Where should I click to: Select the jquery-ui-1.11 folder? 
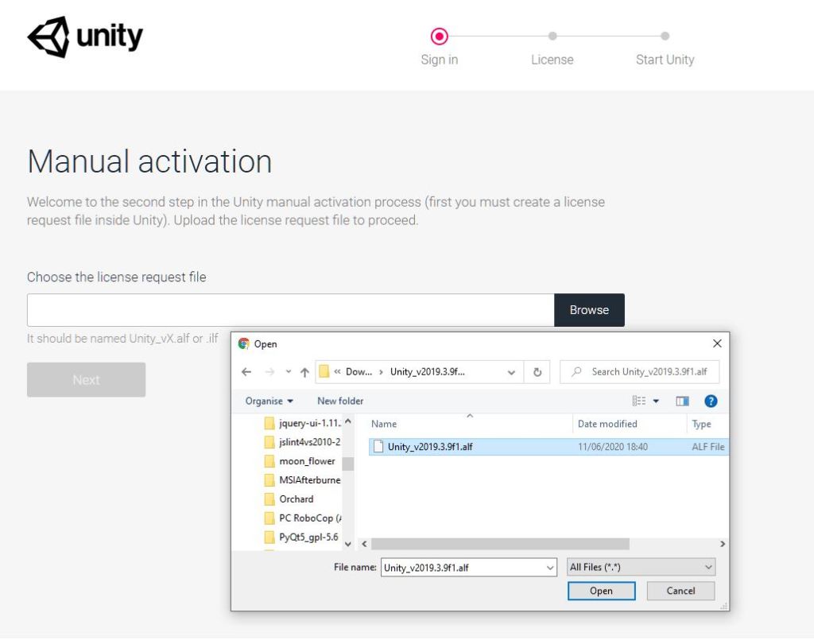[303, 423]
